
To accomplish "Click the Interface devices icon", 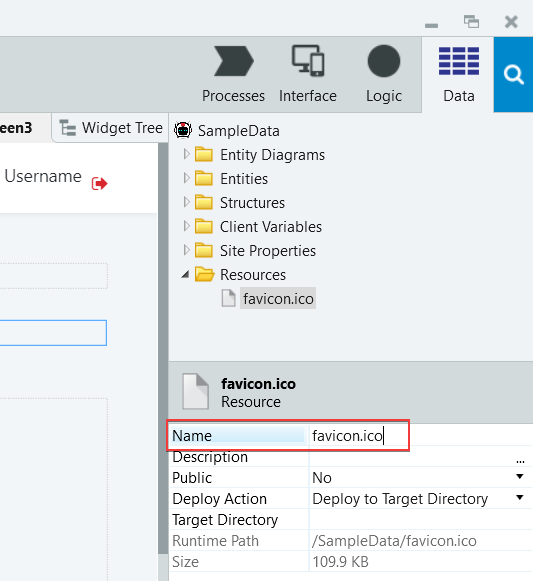I will tap(308, 61).
